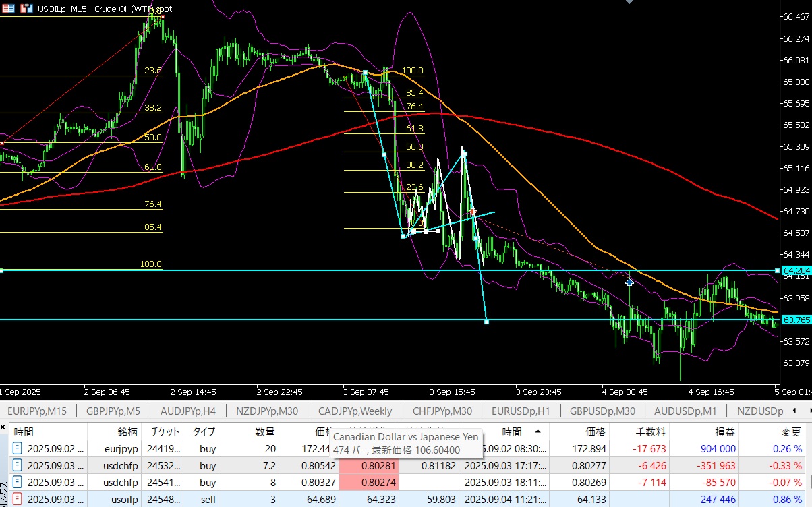This screenshot has width=812, height=507.
Task: Click the highlighted stop loss 0.80274 cell
Action: 369,483
